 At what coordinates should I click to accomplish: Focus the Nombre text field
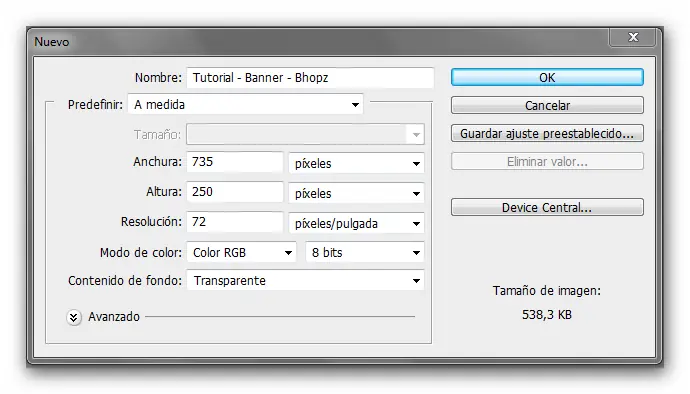pos(310,77)
